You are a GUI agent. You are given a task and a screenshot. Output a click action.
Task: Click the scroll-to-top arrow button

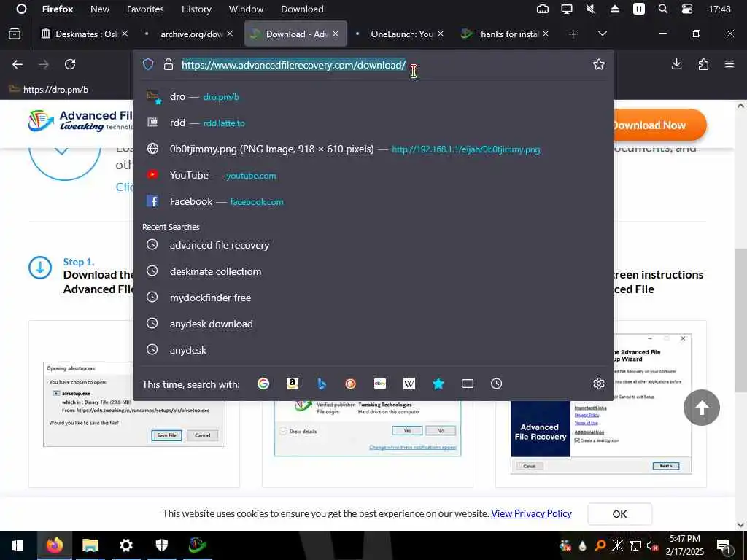point(701,408)
